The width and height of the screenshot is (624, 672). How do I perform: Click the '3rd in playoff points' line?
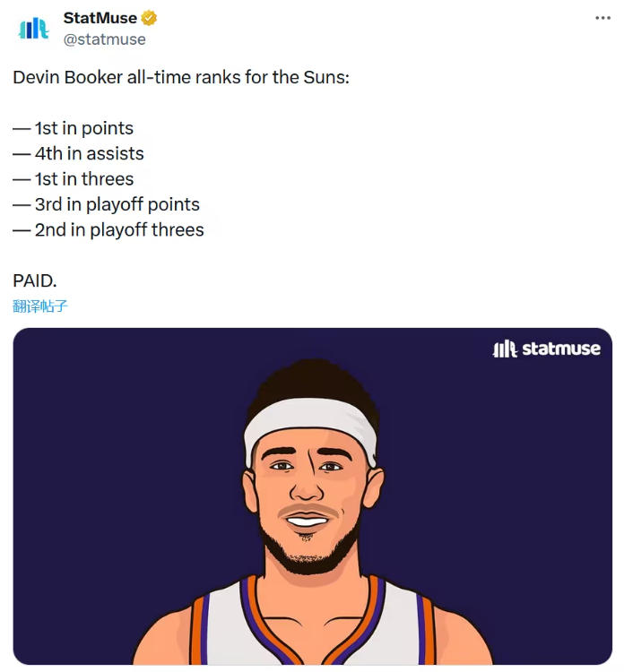[107, 205]
